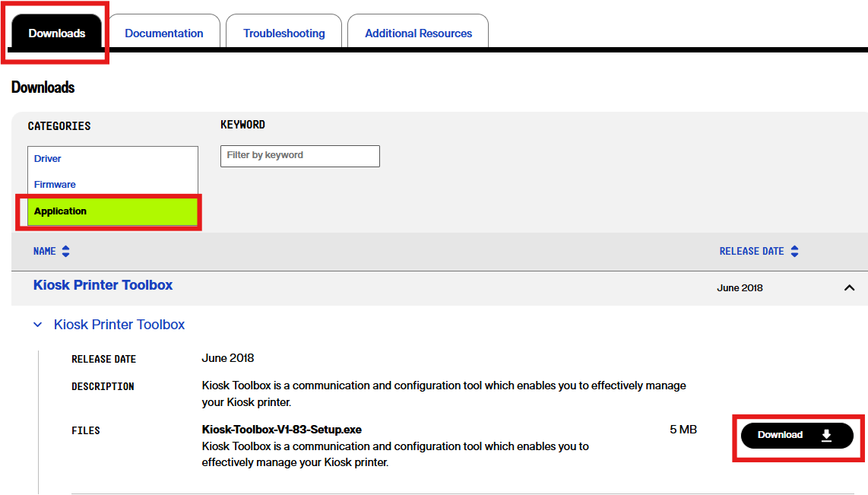Viewport: 868px width, 495px height.
Task: Click the Kiosk Printer Toolbox sub-item link
Action: pos(119,325)
